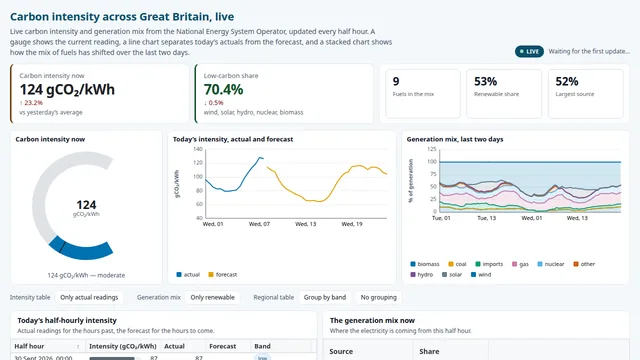Toggle the hydro legend entry
Viewport: 640px width, 360px height.
tap(421, 275)
